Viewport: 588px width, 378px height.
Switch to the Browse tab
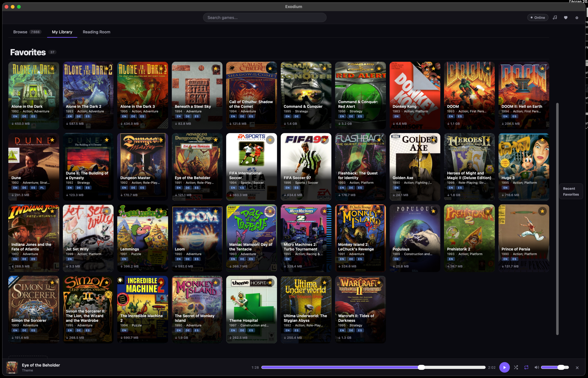click(x=27, y=32)
